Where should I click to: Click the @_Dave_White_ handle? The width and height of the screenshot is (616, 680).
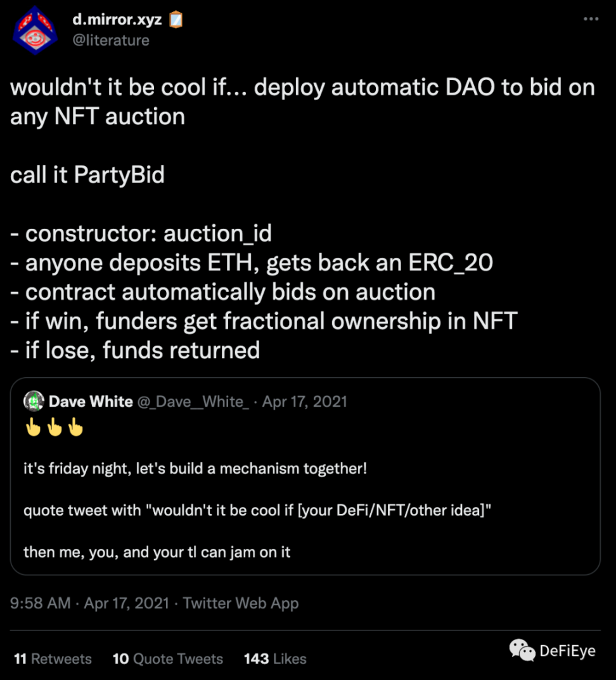192,402
